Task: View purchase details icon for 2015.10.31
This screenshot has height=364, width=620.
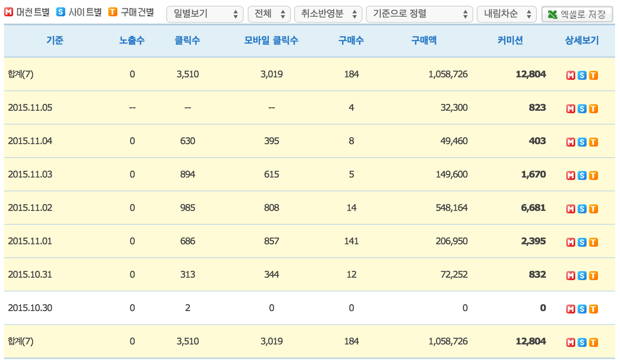Action: (594, 276)
